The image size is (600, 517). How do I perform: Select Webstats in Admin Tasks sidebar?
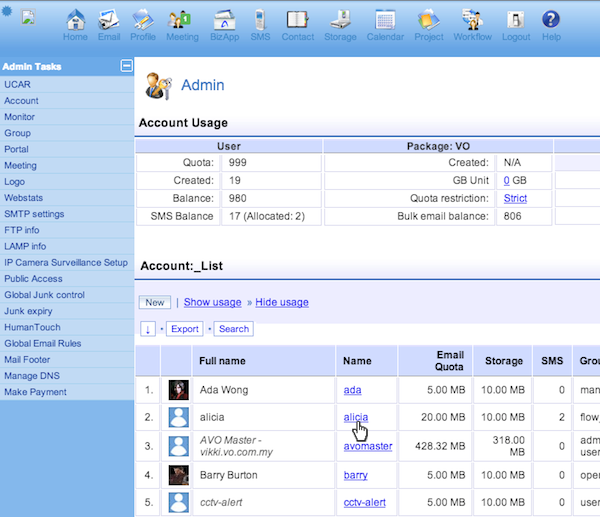pyautogui.click(x=23, y=198)
